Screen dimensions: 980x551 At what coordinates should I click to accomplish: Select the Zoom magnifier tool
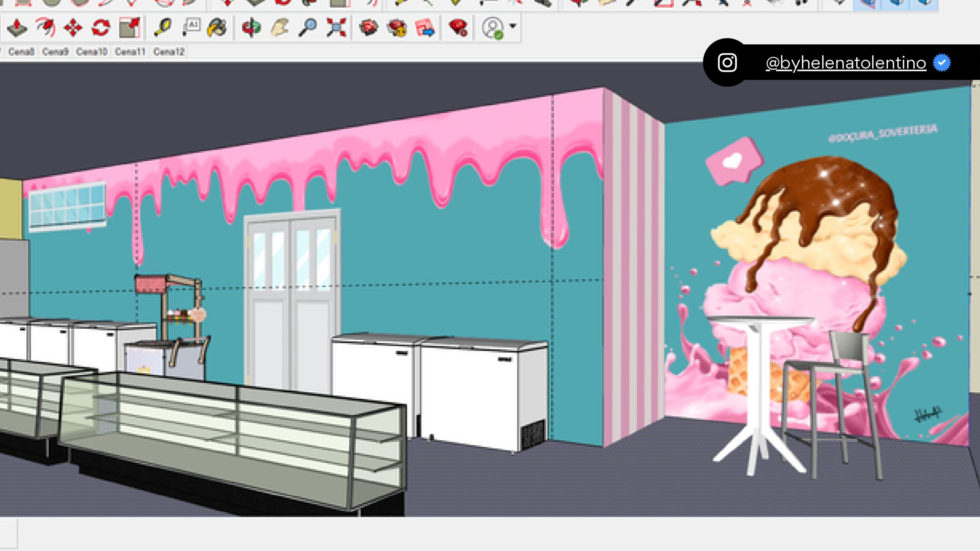coord(307,28)
